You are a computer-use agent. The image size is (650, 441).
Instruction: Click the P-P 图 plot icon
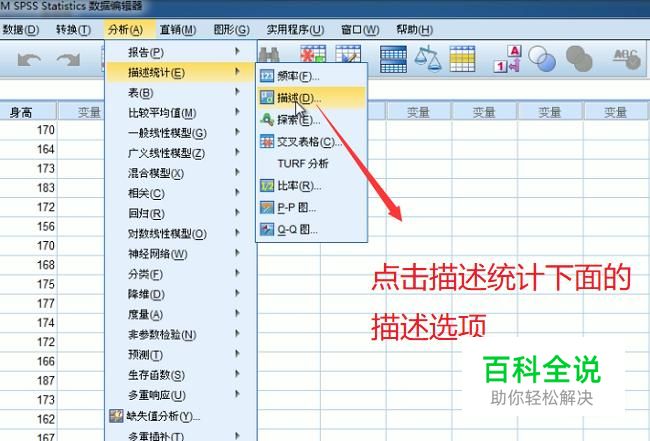pos(267,207)
